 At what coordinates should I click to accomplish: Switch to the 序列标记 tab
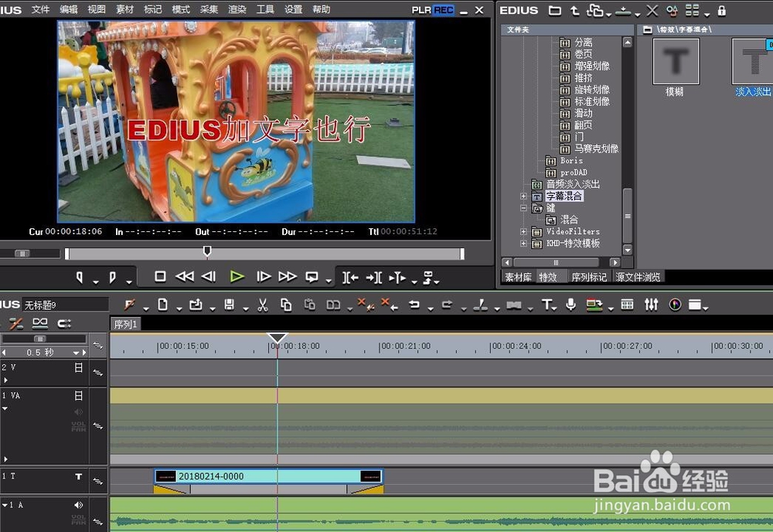click(x=590, y=277)
